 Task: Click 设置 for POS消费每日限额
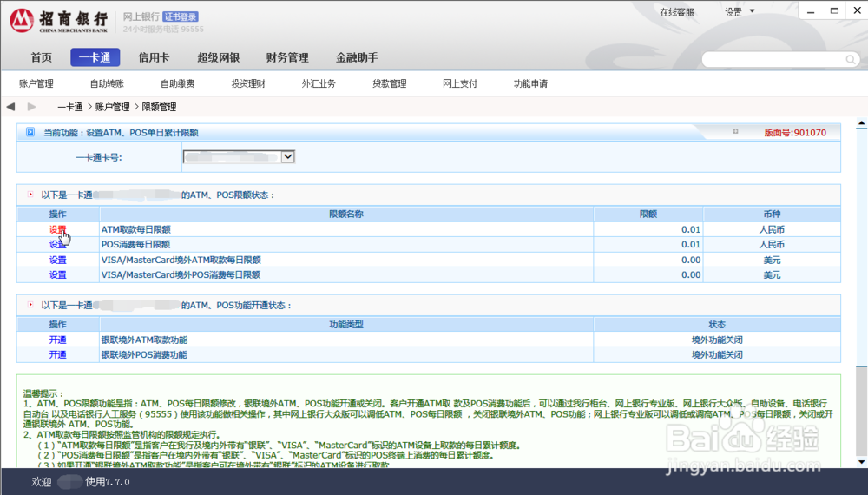(57, 244)
